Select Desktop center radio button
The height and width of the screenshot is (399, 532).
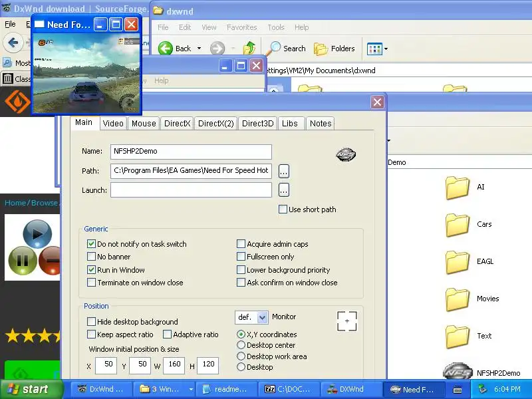(241, 345)
